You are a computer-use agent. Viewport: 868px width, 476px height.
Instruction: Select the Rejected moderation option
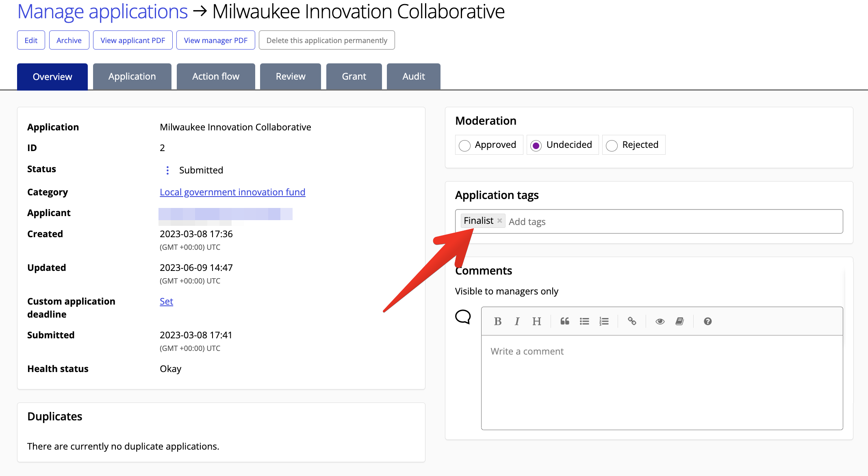pyautogui.click(x=612, y=145)
